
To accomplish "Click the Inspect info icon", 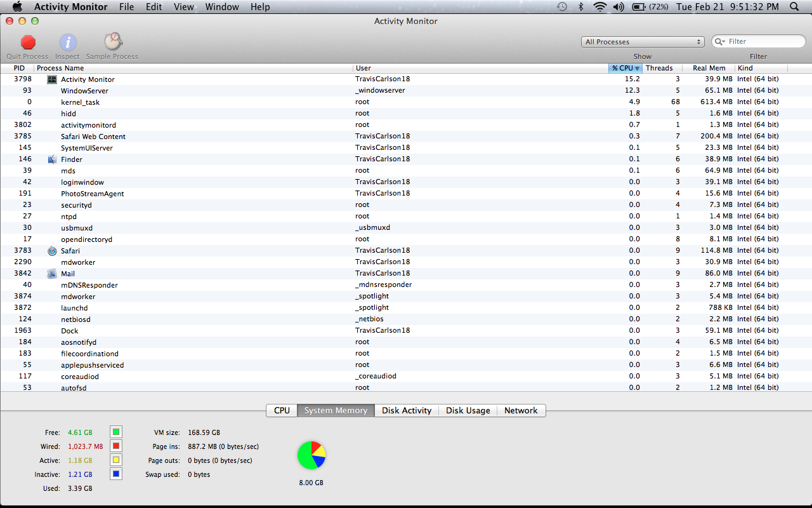I will (x=68, y=43).
